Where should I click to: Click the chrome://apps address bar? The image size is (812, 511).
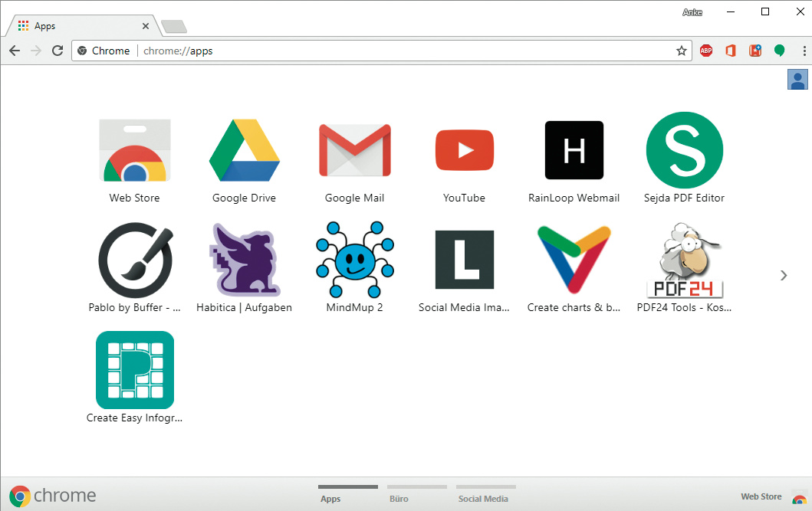point(383,51)
